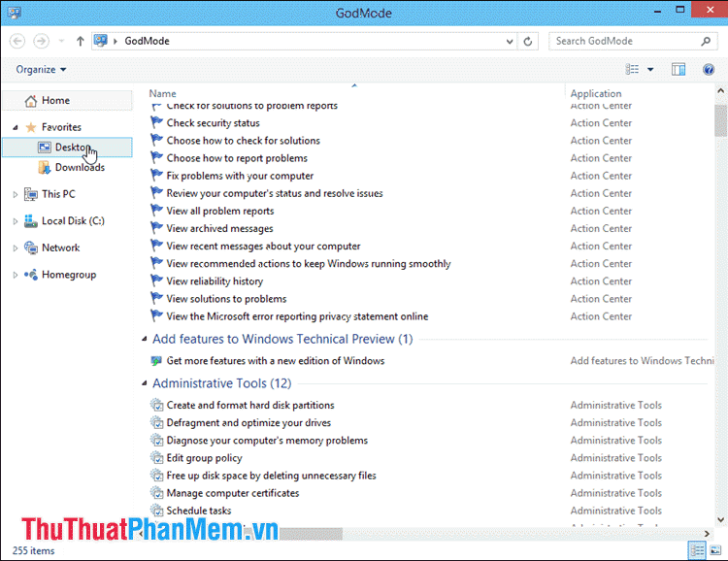
Task: Collapse Add features to Windows Technical Preview group
Action: point(145,339)
